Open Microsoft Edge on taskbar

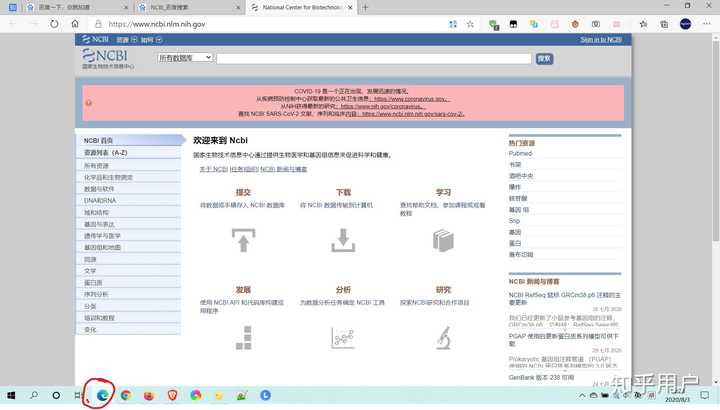click(x=102, y=395)
